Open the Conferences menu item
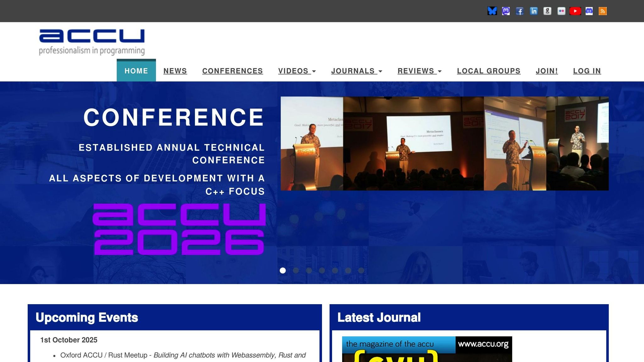 [x=232, y=71]
